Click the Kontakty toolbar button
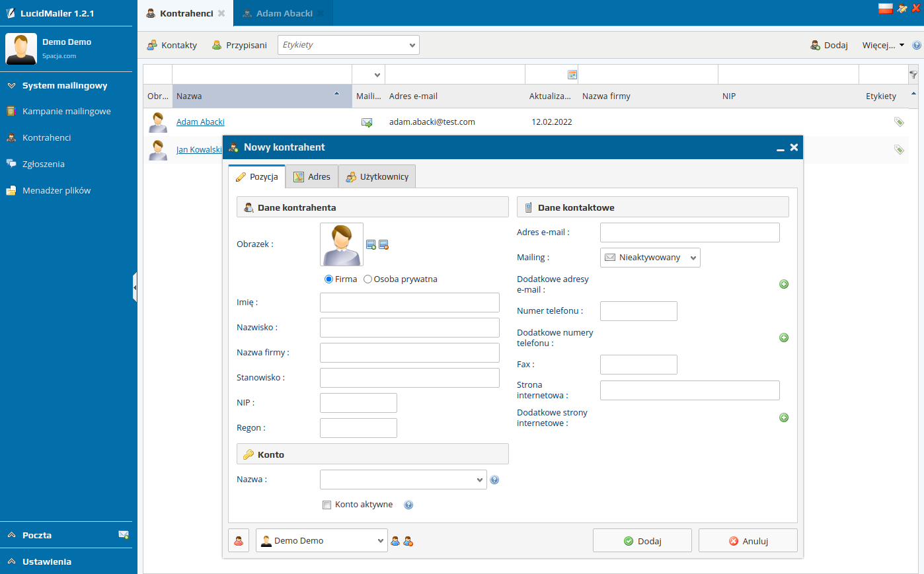924x574 pixels. [172, 45]
